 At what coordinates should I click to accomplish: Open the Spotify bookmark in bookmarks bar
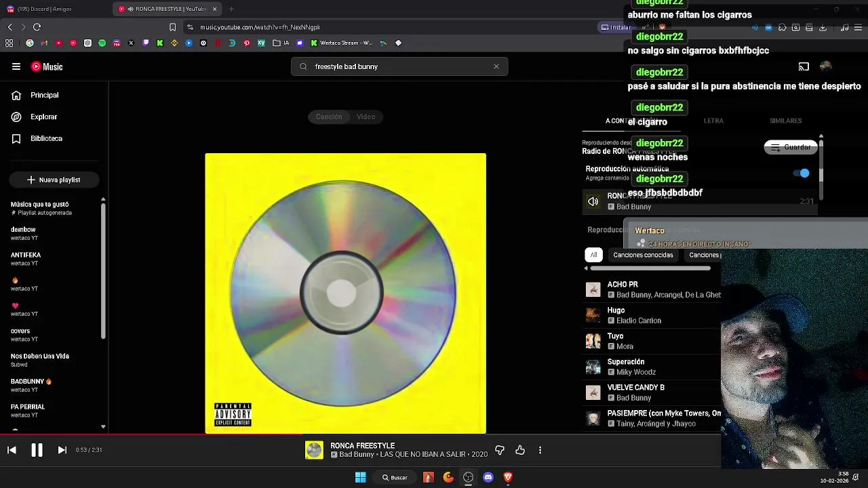pyautogui.click(x=102, y=43)
